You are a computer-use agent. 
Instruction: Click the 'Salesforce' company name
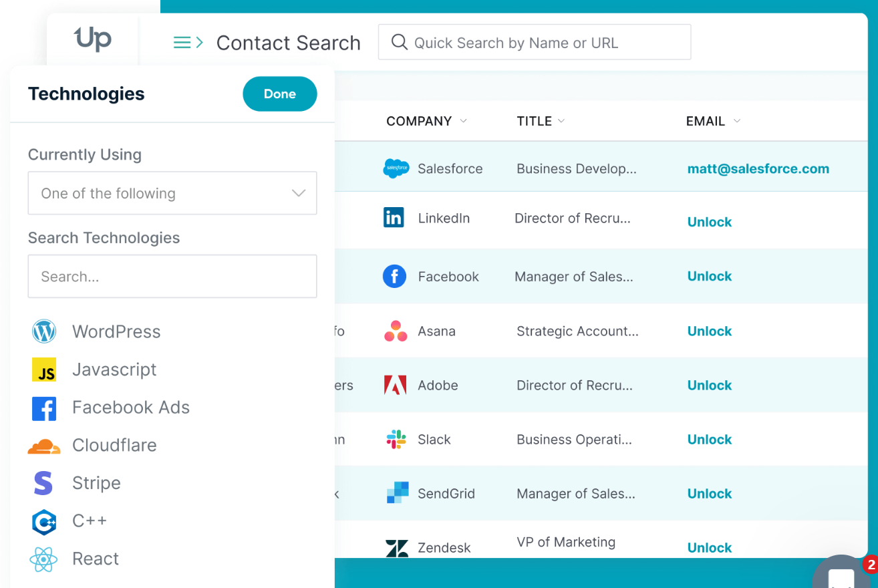coord(450,169)
